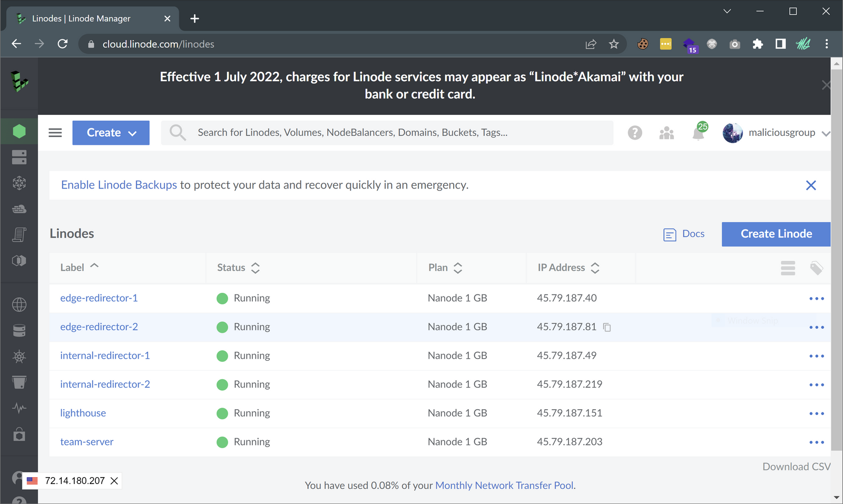Open the community people icon
This screenshot has height=504, width=843.
coord(666,133)
